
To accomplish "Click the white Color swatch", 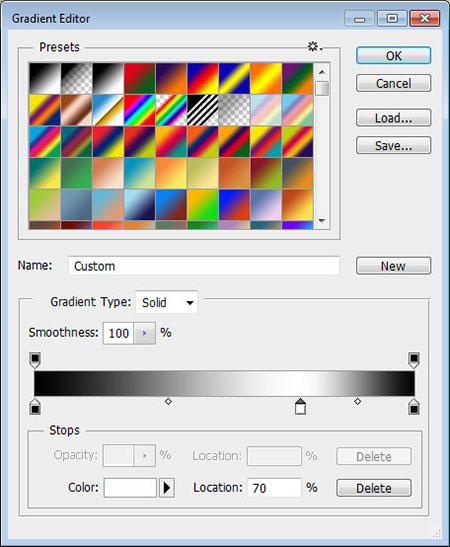I will tap(130, 487).
